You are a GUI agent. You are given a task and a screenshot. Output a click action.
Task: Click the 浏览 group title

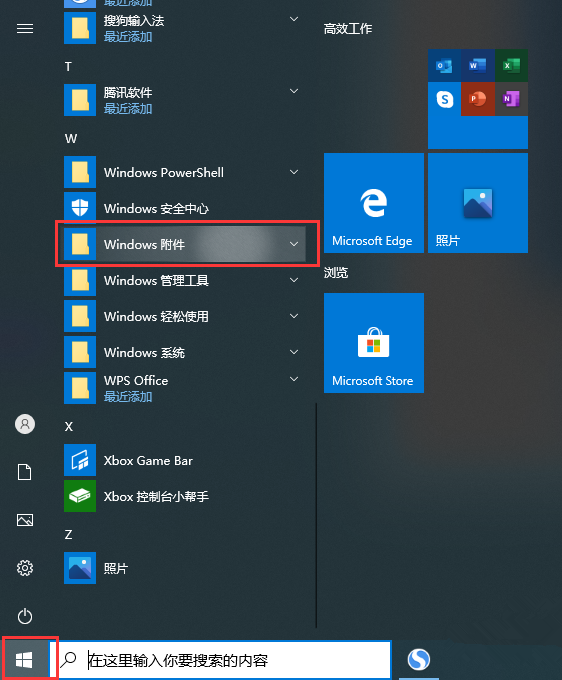(336, 273)
